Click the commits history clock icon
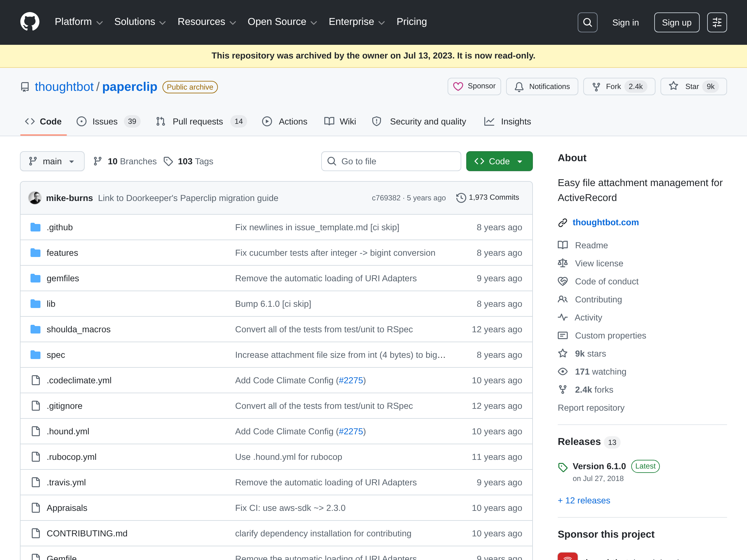 (461, 198)
